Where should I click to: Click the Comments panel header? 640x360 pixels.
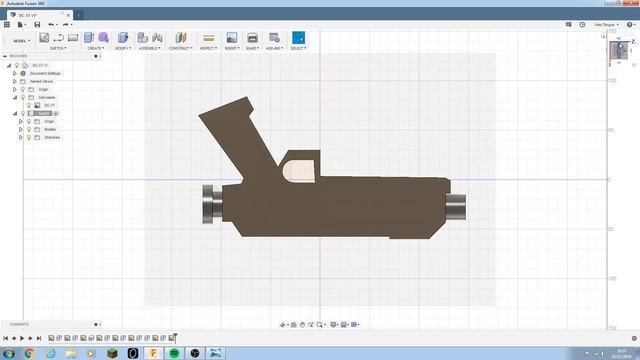point(51,324)
